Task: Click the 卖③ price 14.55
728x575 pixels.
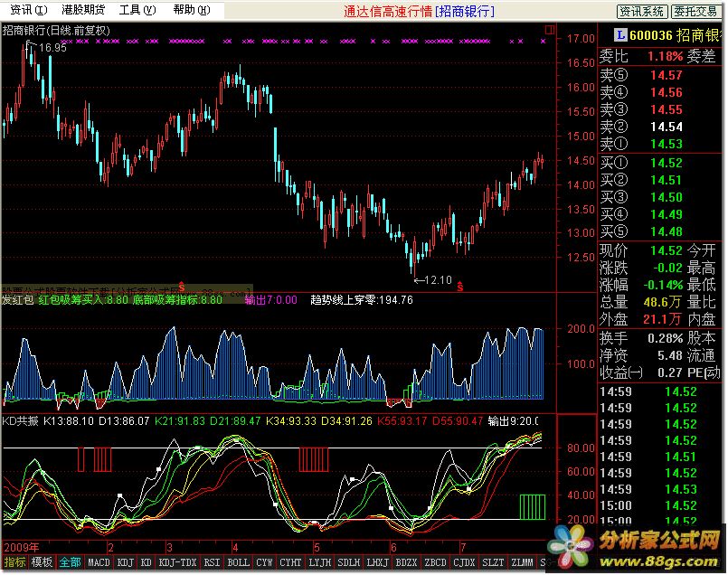Action: click(x=666, y=109)
